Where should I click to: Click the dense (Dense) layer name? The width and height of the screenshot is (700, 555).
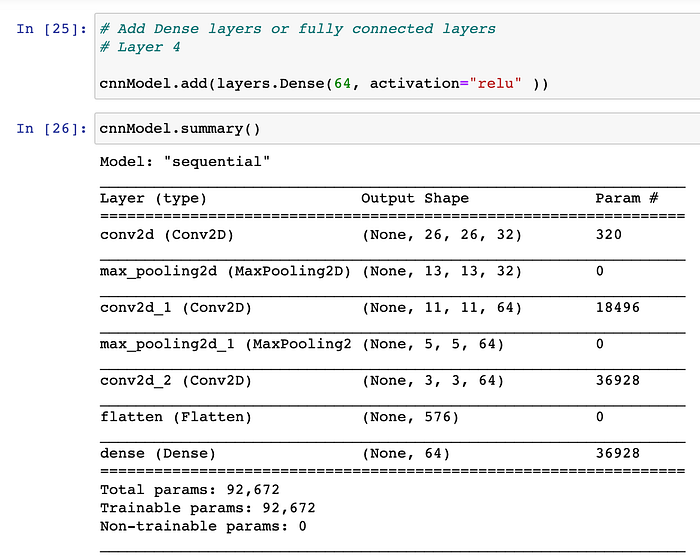click(x=158, y=454)
